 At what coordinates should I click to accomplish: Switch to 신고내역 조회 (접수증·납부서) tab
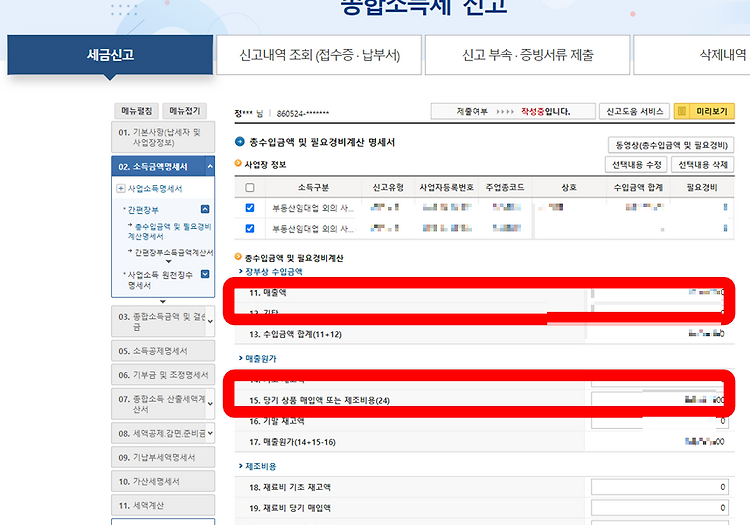[x=319, y=55]
